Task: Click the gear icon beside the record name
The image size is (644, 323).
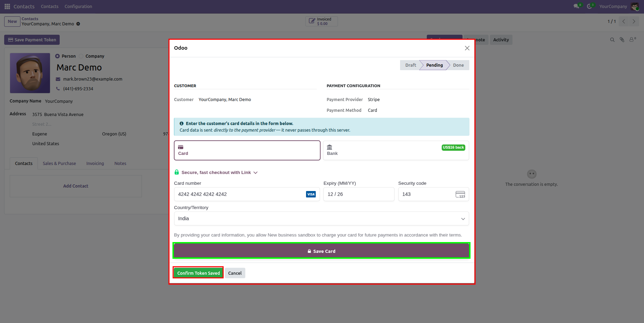Action: [x=78, y=24]
